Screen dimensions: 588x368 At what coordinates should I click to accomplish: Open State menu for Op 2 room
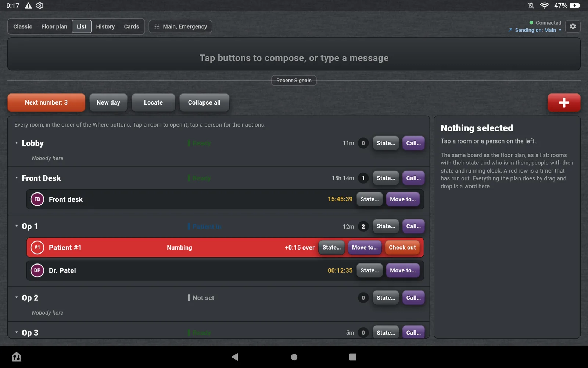386,298
